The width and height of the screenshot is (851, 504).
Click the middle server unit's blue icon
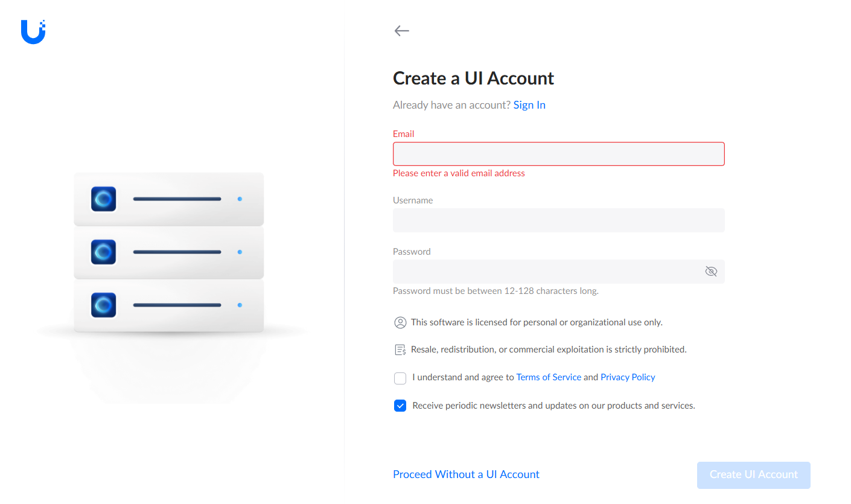[103, 252]
